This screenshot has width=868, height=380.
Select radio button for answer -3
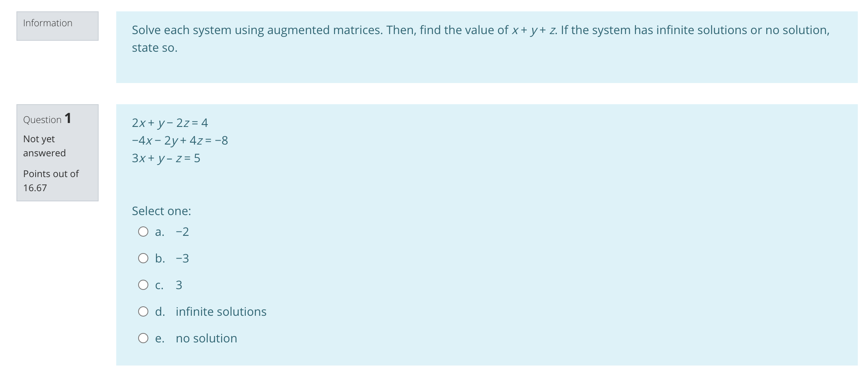tap(144, 258)
